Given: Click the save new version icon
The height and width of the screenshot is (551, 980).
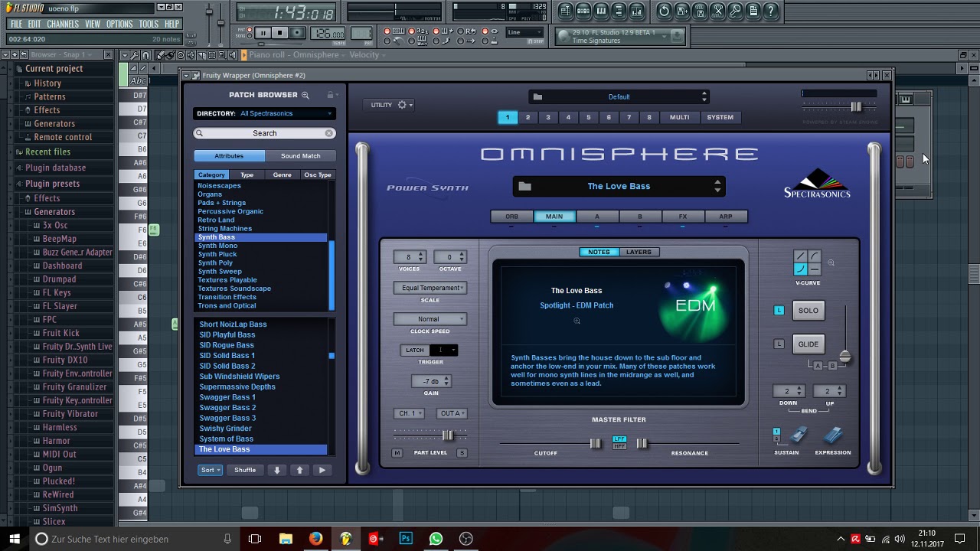Looking at the screenshot, I should pyautogui.click(x=682, y=11).
